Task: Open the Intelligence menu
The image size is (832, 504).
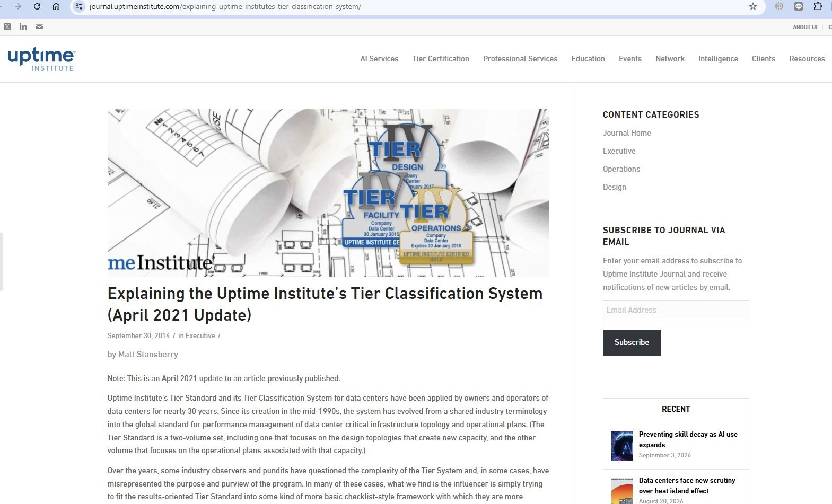Action: pyautogui.click(x=718, y=59)
